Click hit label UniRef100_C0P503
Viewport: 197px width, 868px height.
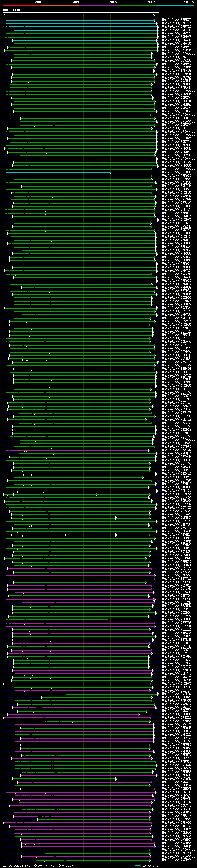pos(177,575)
